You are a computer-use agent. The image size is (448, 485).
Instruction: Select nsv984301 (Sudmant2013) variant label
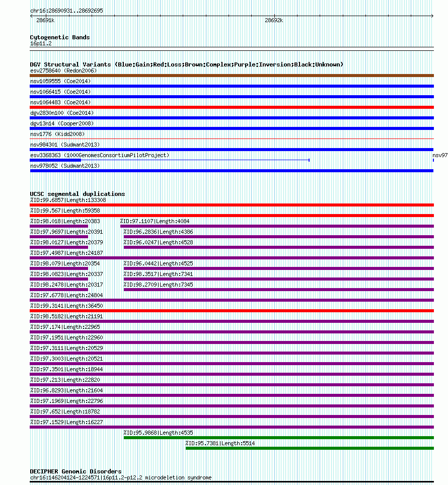point(65,145)
